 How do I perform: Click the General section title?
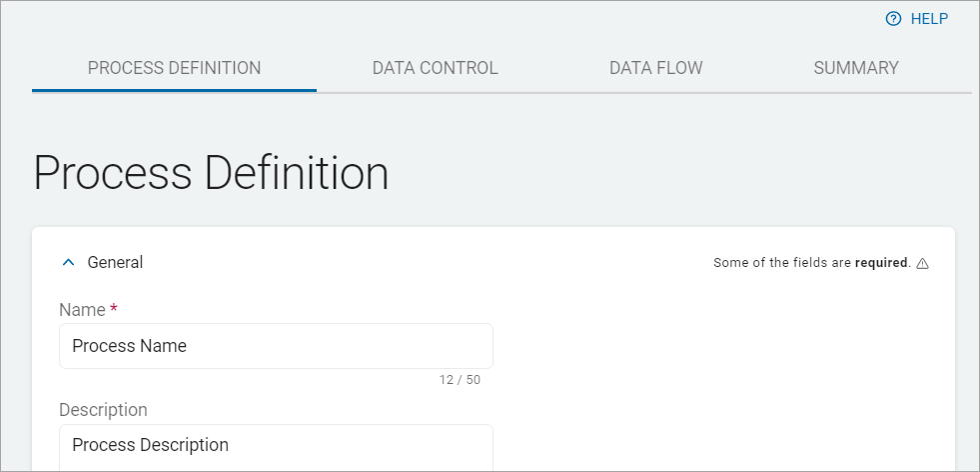[x=115, y=263]
